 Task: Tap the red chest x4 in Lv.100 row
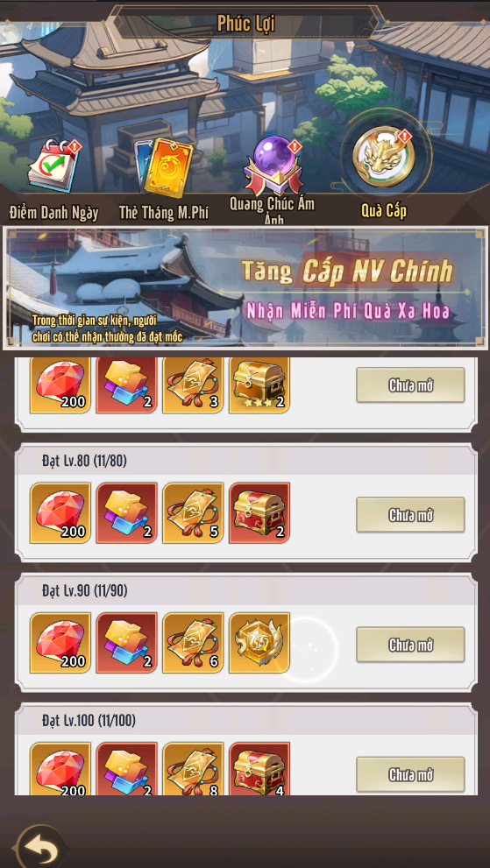(x=259, y=769)
